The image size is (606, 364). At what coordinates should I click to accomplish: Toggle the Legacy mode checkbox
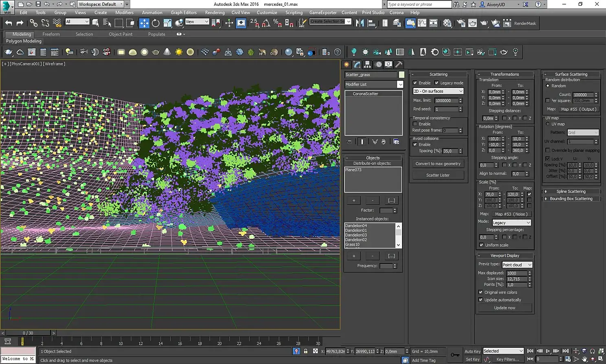[437, 83]
